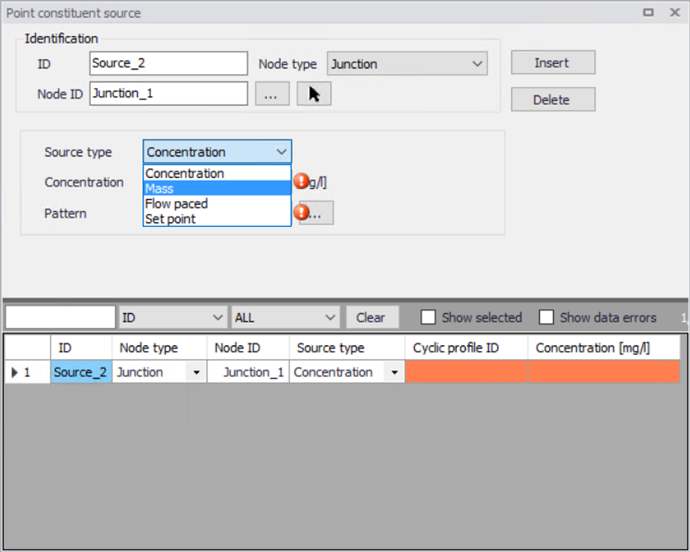Sort by the Concentration [mg/l] column header
The height and width of the screenshot is (552, 690).
(x=604, y=348)
